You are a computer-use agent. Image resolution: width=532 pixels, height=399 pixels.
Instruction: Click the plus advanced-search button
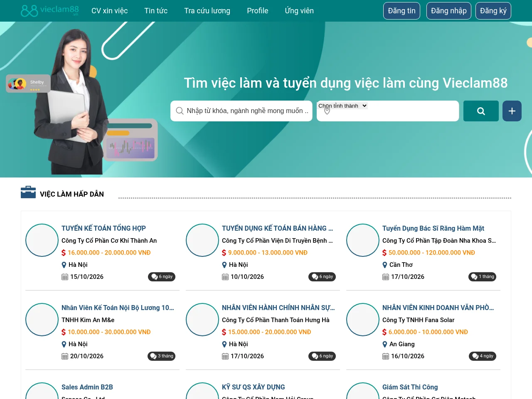pyautogui.click(x=512, y=111)
